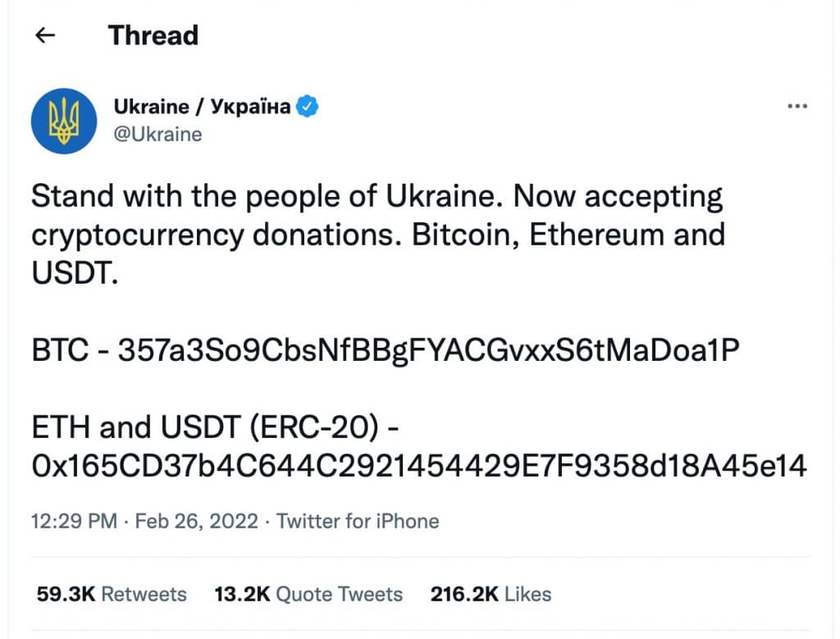Viewport: 840px width, 639px height.
Task: View the 13.2K Quote Tweets list
Action: [308, 594]
